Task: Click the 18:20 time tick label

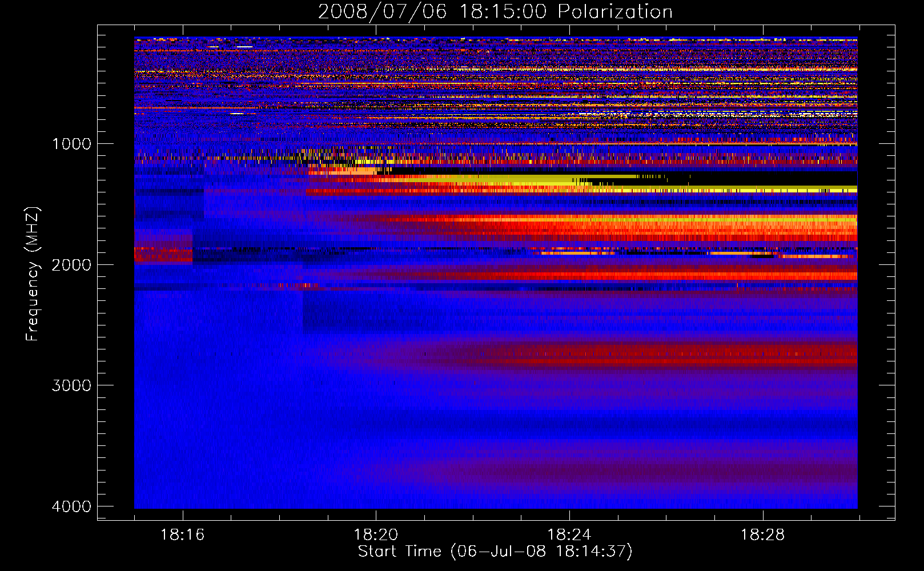Action: pos(376,535)
